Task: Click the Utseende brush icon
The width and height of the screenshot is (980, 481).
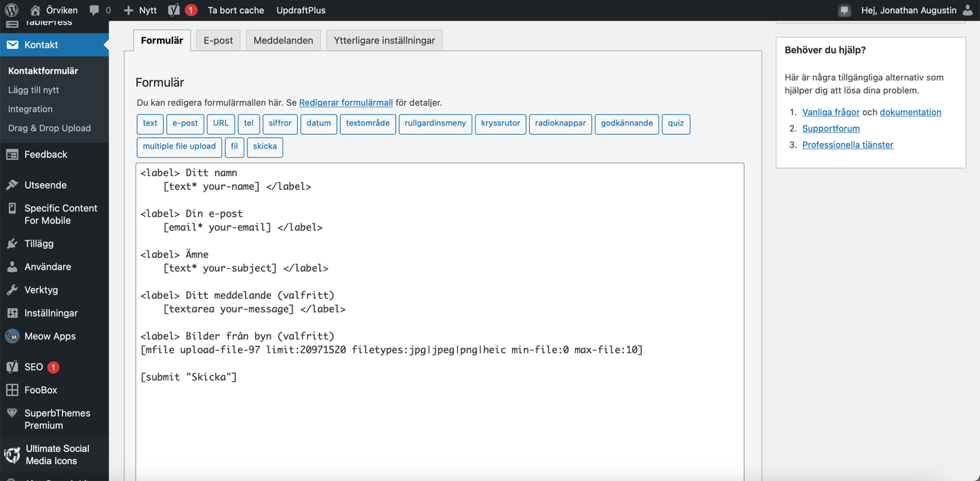Action: pos(12,185)
